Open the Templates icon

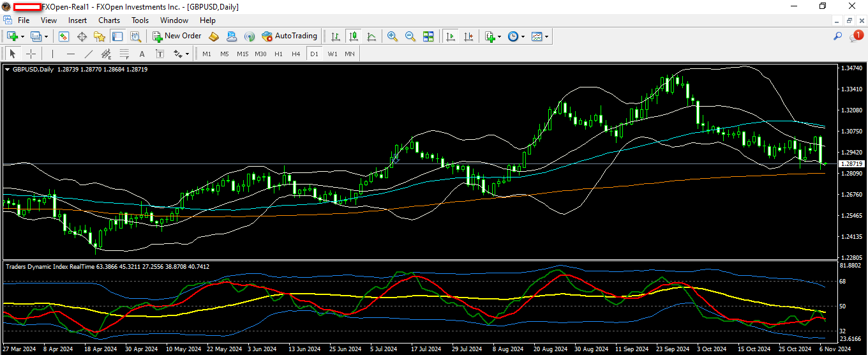(537, 36)
